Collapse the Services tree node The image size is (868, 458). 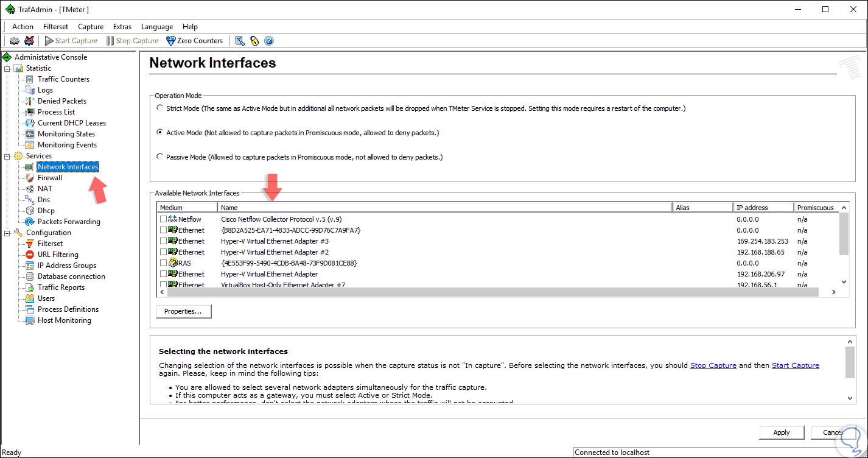click(7, 156)
